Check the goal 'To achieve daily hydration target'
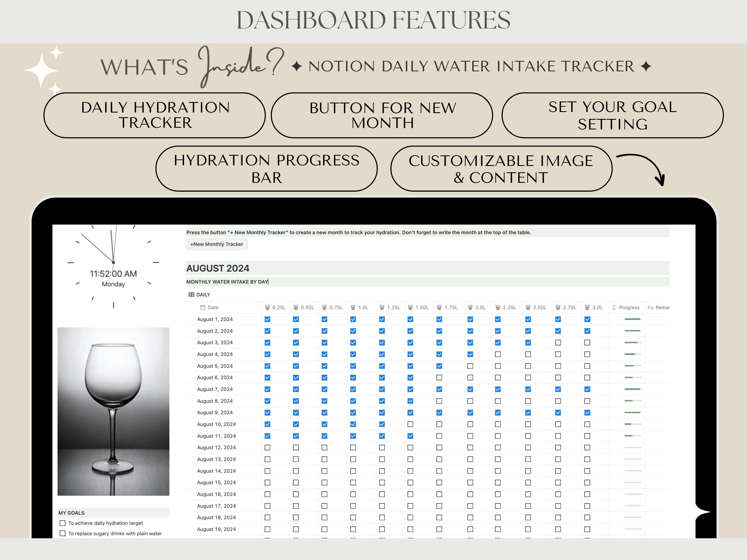Screen dimensions: 747x560 click(x=63, y=523)
